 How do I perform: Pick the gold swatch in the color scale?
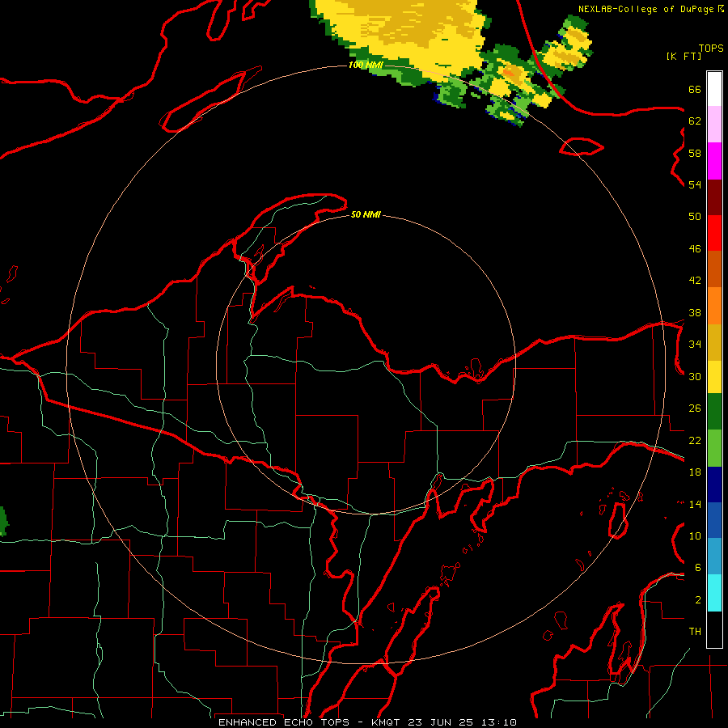[x=714, y=342]
